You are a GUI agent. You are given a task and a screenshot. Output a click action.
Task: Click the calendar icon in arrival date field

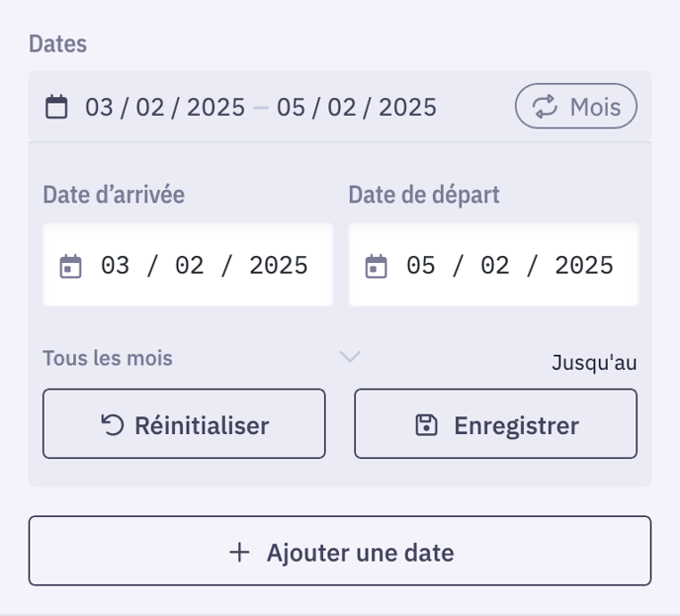tap(70, 266)
